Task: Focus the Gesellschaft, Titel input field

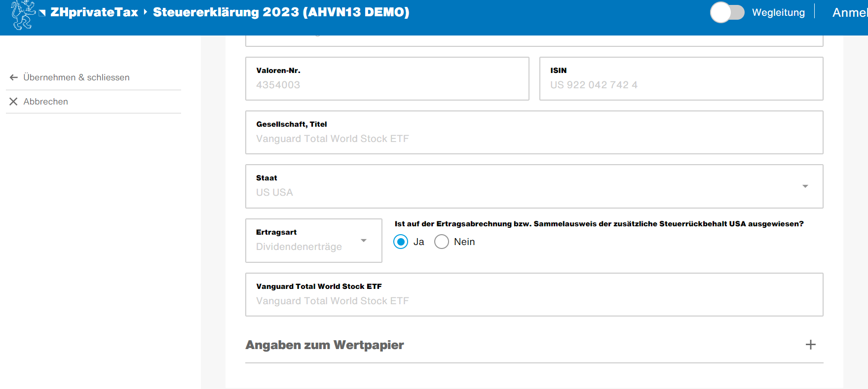Action: (x=534, y=133)
